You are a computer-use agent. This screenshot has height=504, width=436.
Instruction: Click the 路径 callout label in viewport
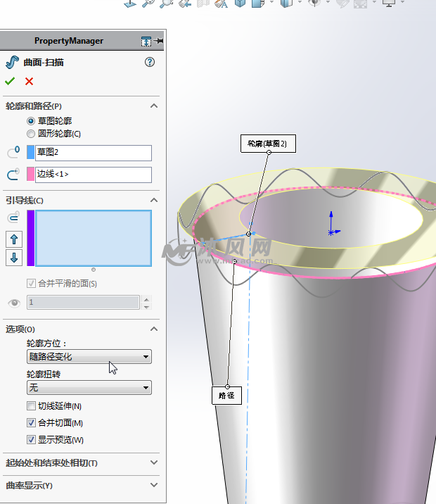pos(226,396)
